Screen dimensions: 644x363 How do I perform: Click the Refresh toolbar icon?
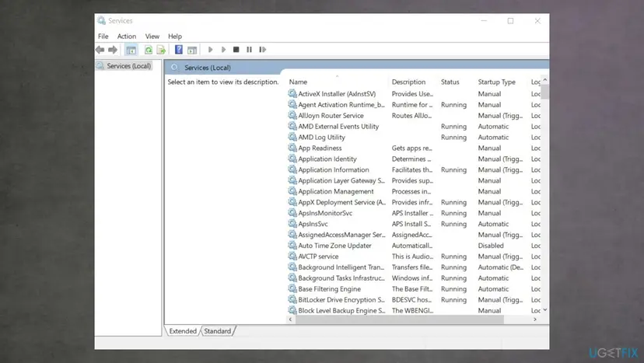click(x=149, y=50)
